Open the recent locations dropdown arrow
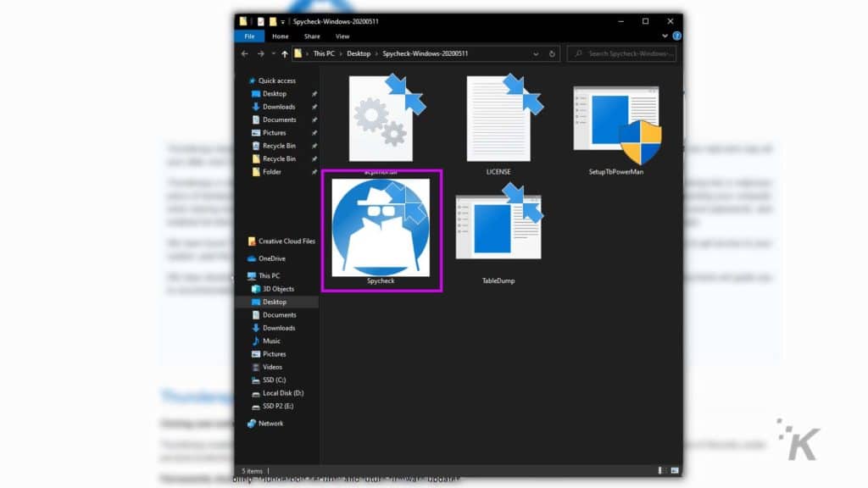 (273, 53)
